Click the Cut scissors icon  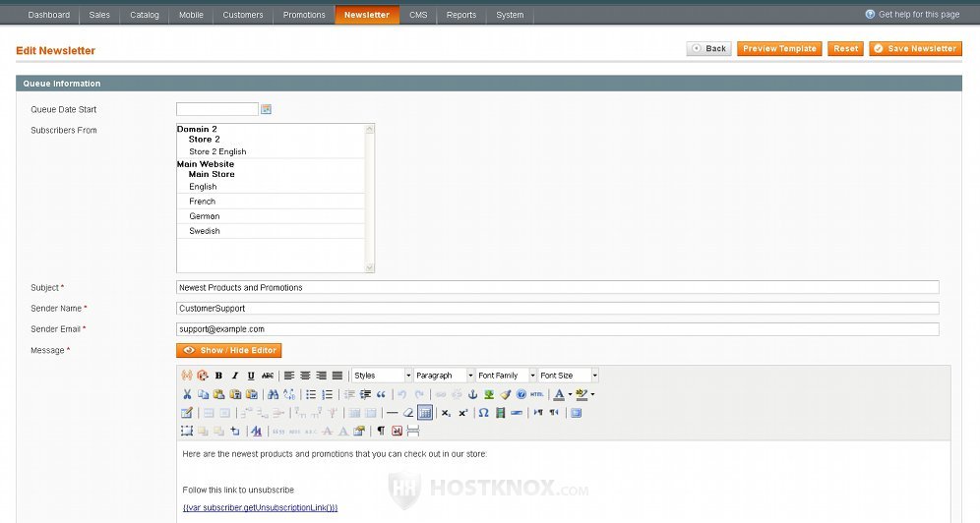click(187, 394)
